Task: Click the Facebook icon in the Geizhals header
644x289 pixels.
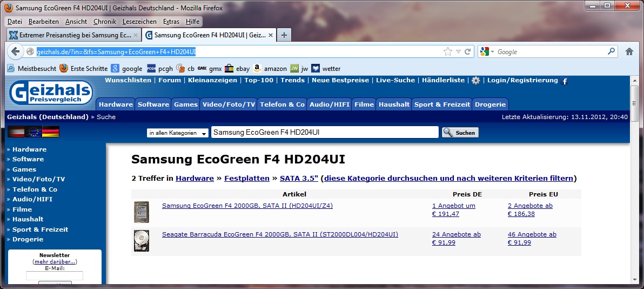Action: pyautogui.click(x=565, y=82)
